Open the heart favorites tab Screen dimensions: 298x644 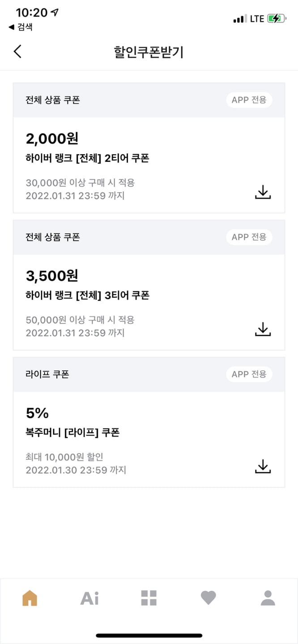tap(209, 598)
